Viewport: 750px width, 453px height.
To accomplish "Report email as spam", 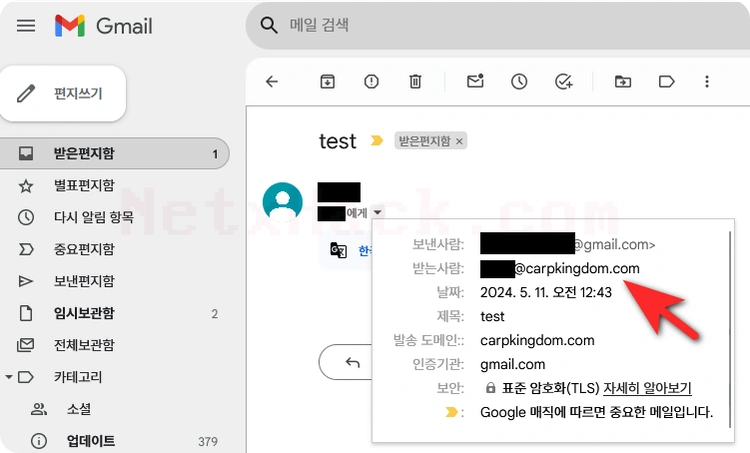I will coord(371,82).
